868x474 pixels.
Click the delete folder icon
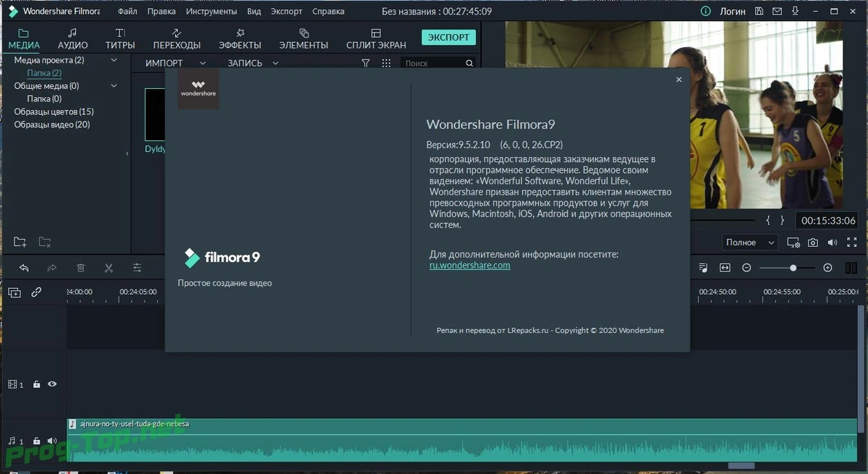(45, 242)
